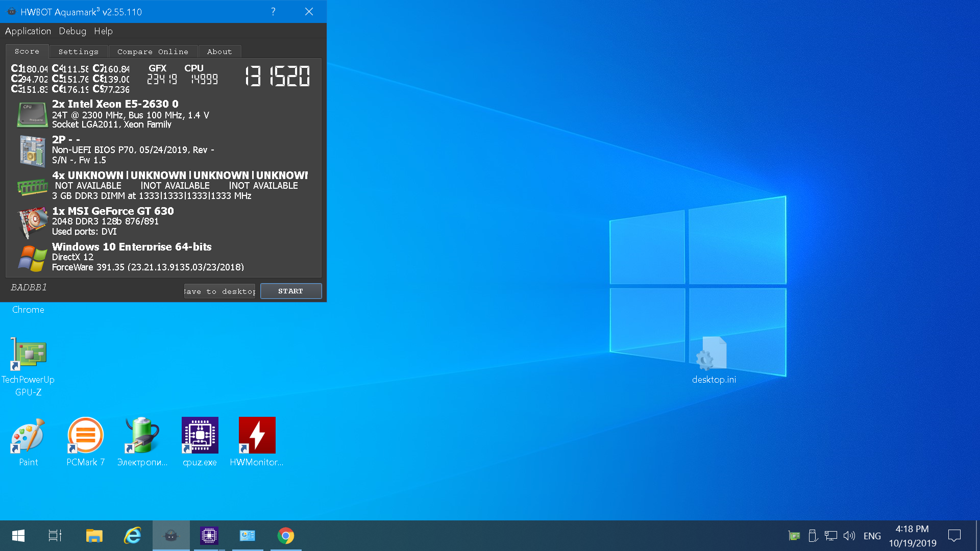The height and width of the screenshot is (551, 980).
Task: Click the ENG language indicator
Action: pos(872,536)
